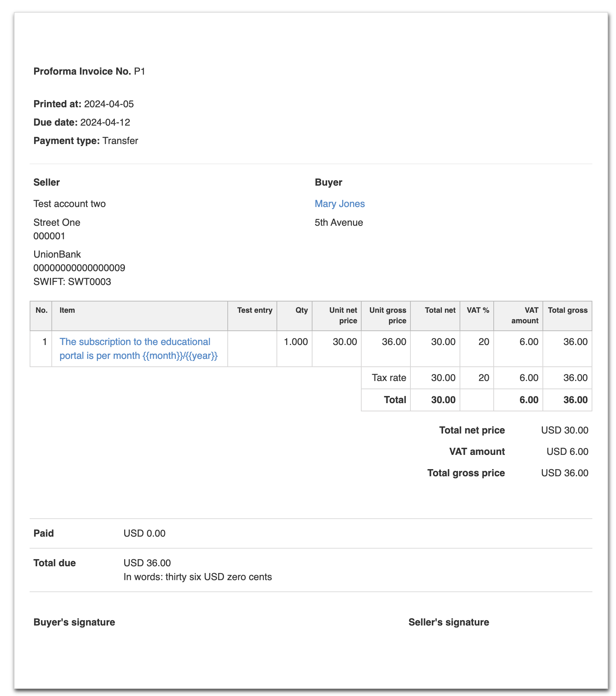
Task: Click the Seller's signature label
Action: click(449, 622)
